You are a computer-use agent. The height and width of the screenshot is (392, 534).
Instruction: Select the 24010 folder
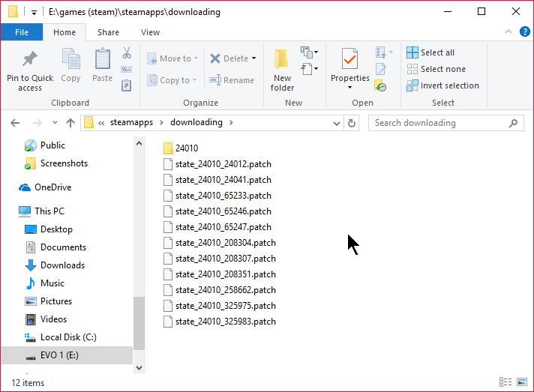tap(181, 148)
